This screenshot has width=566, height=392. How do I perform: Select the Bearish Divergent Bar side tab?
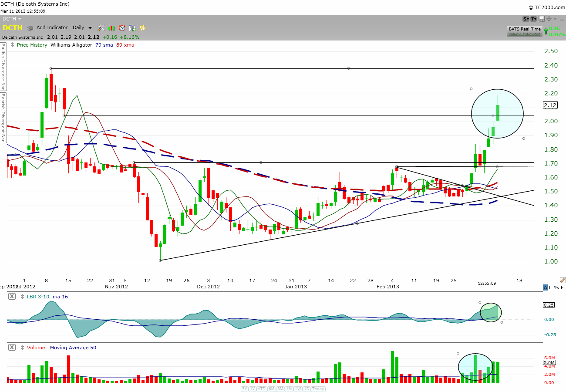point(3,118)
